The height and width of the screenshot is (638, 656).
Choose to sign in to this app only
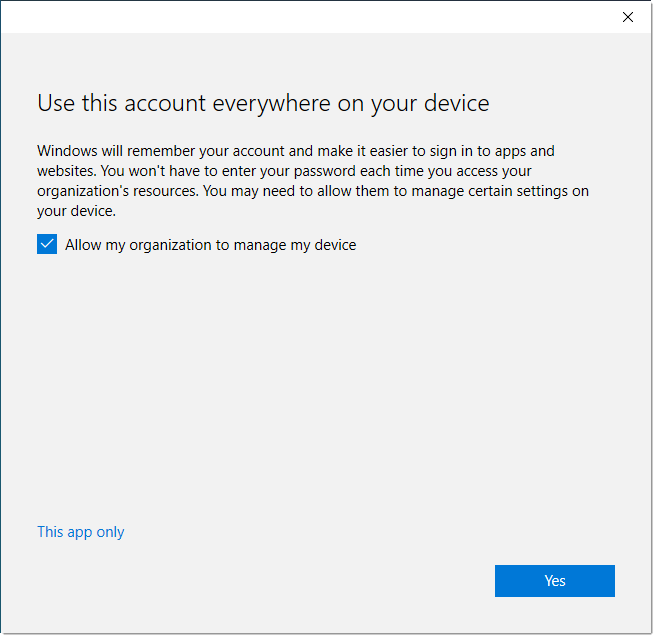coord(81,532)
